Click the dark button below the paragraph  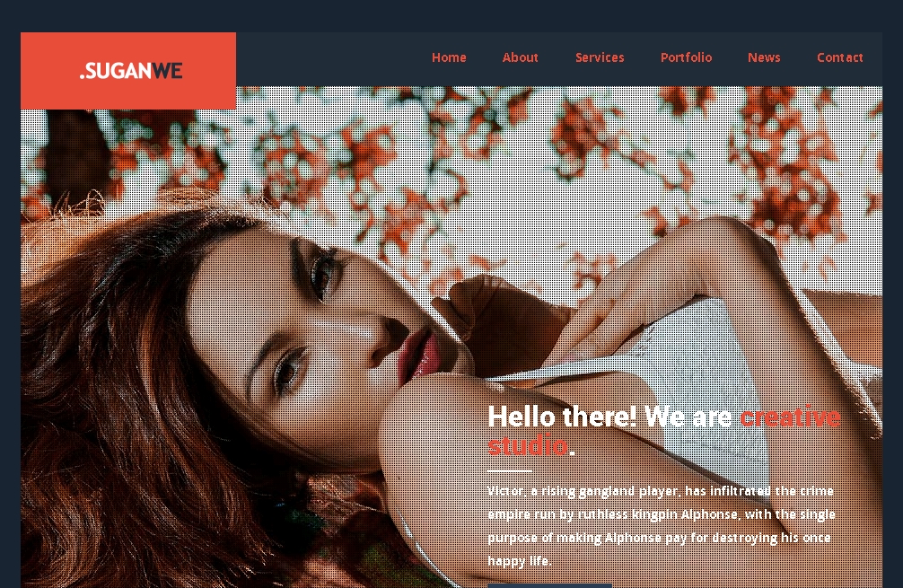coord(549,585)
